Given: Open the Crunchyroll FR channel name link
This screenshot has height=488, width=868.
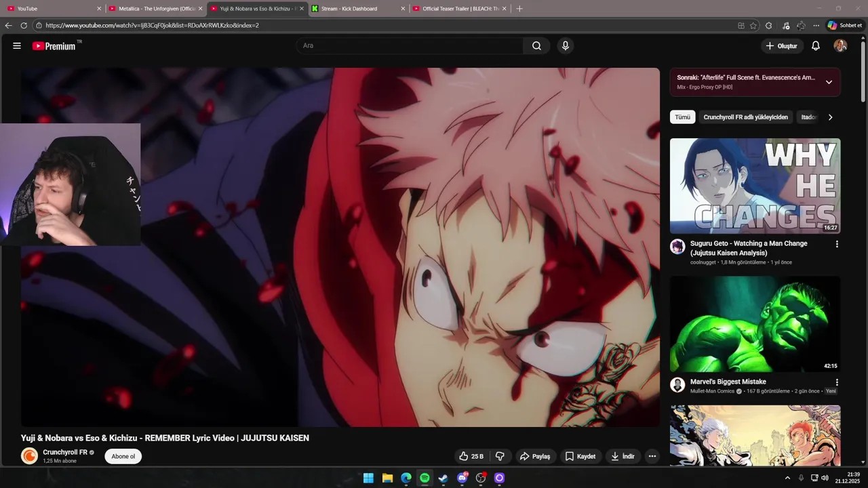Looking at the screenshot, I should tap(65, 452).
